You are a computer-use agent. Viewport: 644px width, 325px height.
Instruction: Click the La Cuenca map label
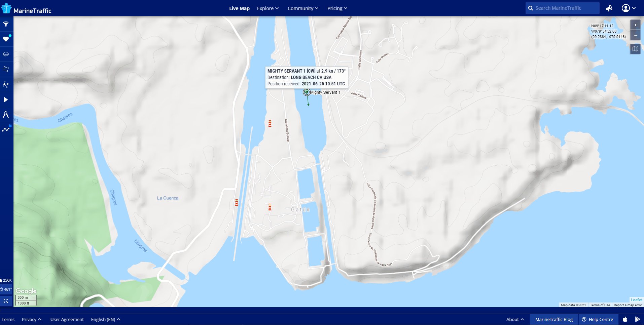pos(168,198)
